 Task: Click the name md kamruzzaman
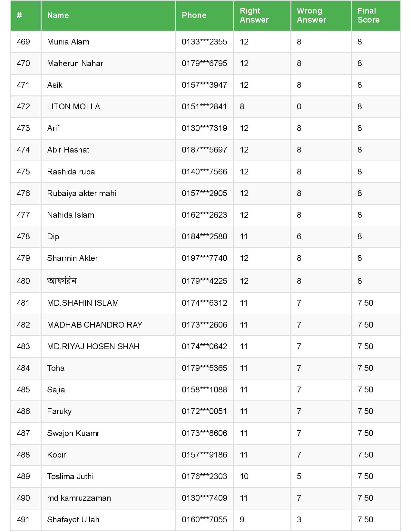[x=79, y=498]
